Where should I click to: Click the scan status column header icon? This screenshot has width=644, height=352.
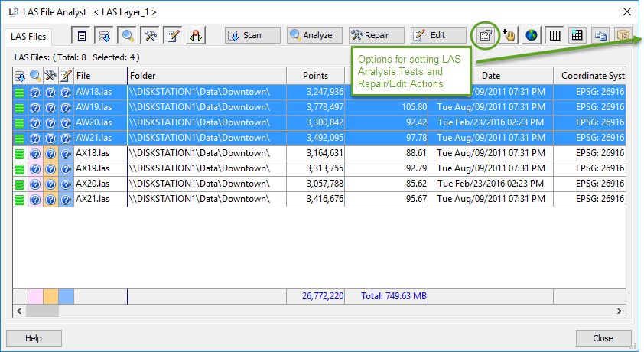20,76
